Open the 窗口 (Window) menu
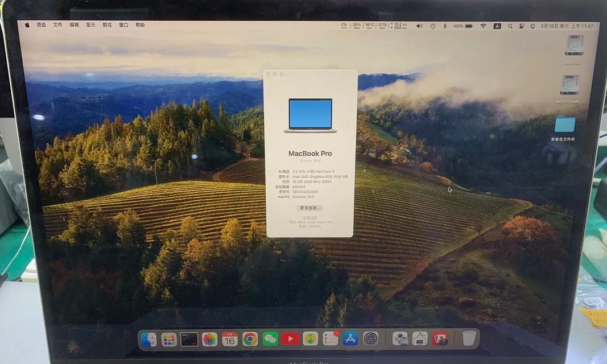 (123, 25)
